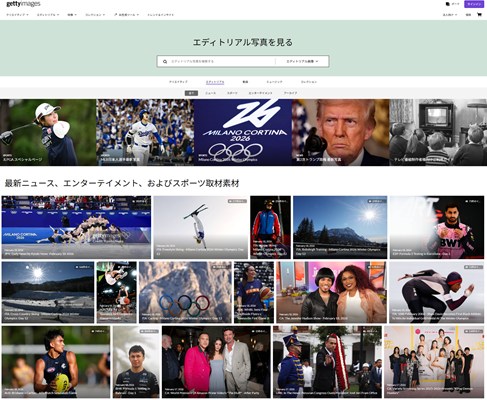Open the group of women at screening photo
The height and width of the screenshot is (400, 487).
tap(434, 362)
